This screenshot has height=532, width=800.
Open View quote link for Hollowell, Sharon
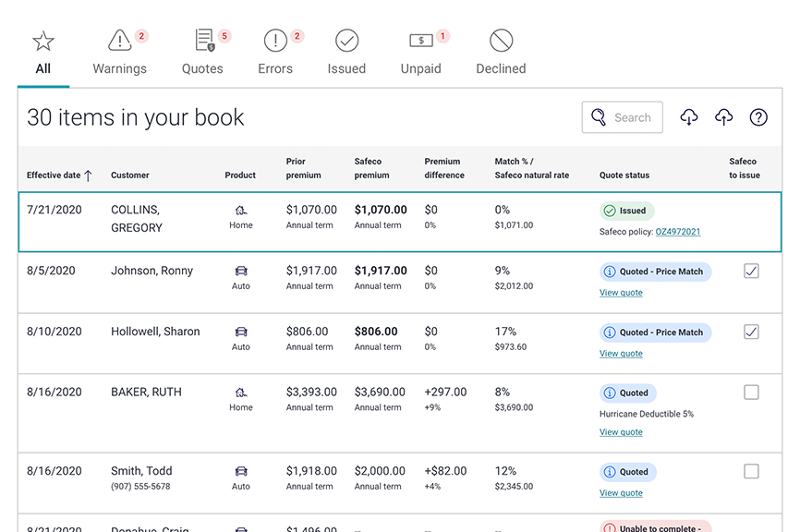(x=621, y=354)
